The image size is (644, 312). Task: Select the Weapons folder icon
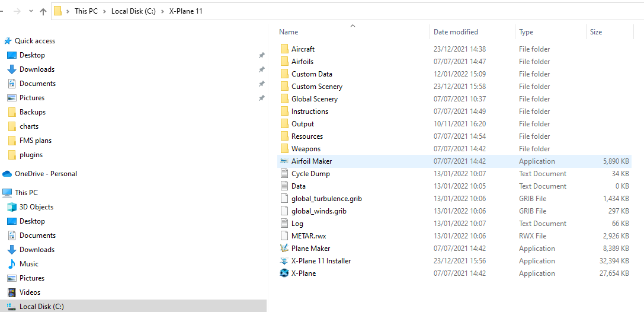(284, 148)
